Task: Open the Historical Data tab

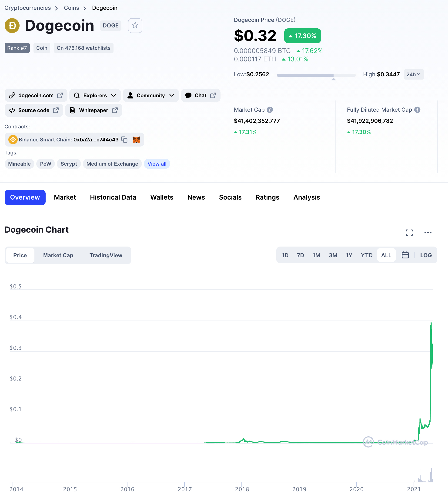Action: 113,197
